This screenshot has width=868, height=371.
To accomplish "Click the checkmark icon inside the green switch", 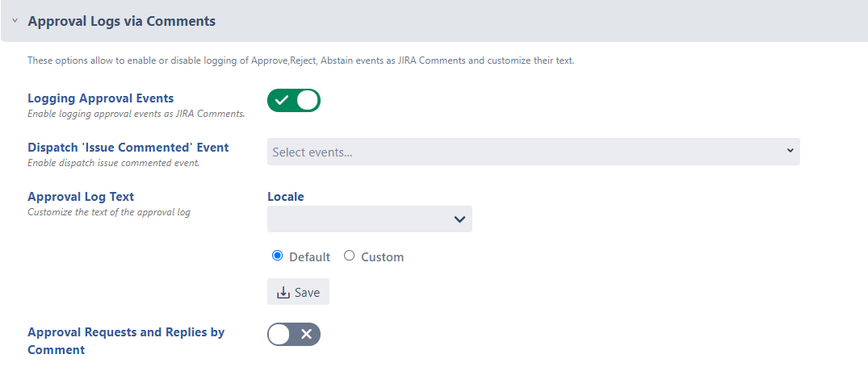I will [x=282, y=100].
